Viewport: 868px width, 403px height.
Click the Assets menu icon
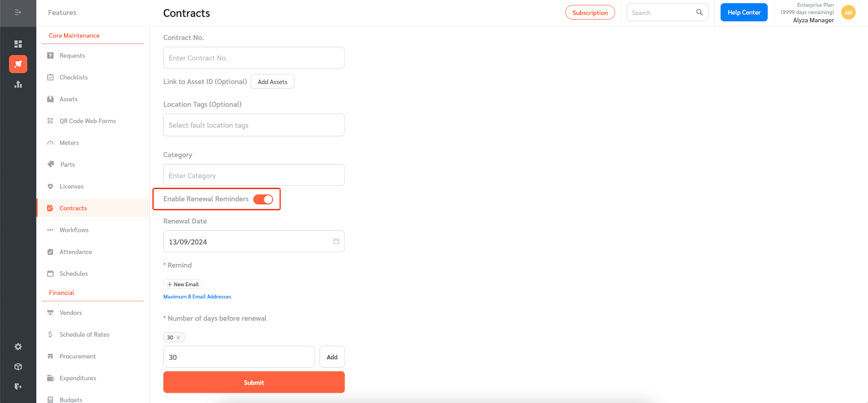50,99
